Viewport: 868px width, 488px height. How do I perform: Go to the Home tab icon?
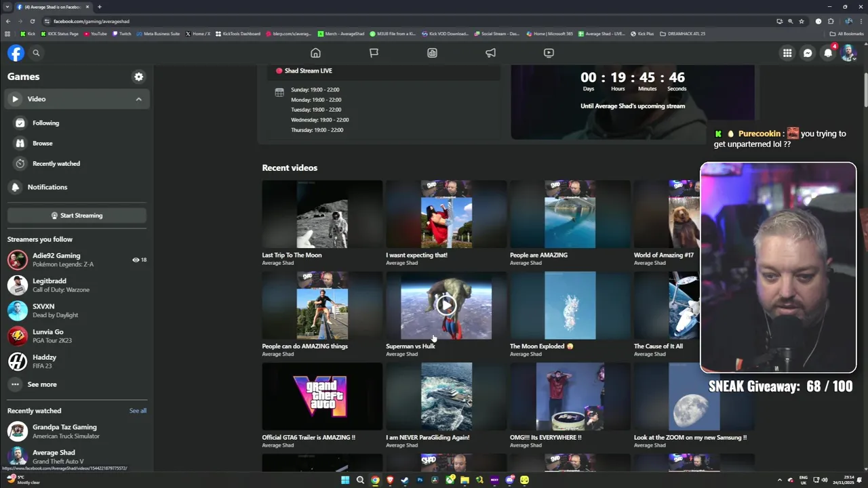coord(315,53)
